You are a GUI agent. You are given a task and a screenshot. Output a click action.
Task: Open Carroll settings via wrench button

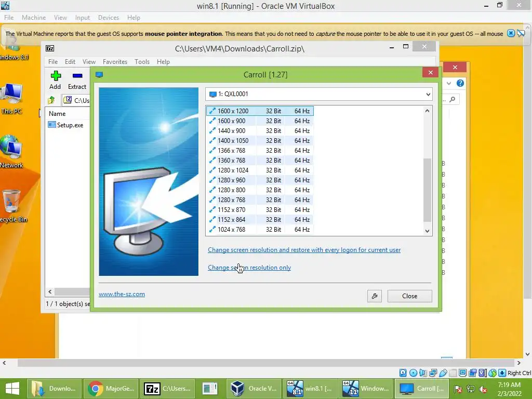375,296
